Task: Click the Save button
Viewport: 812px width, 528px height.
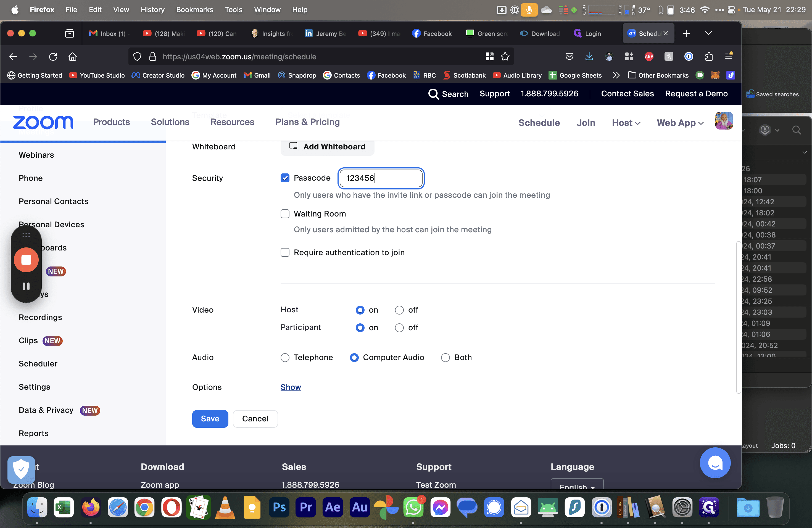Action: (x=210, y=419)
